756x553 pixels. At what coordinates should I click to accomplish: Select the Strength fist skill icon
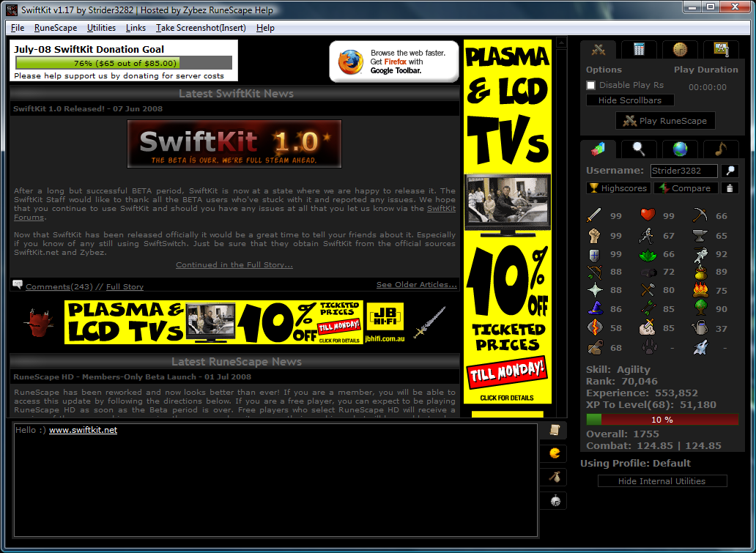click(594, 235)
